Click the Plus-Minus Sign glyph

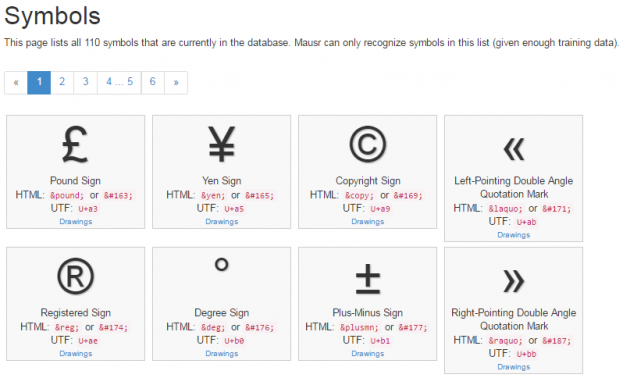[x=368, y=279]
